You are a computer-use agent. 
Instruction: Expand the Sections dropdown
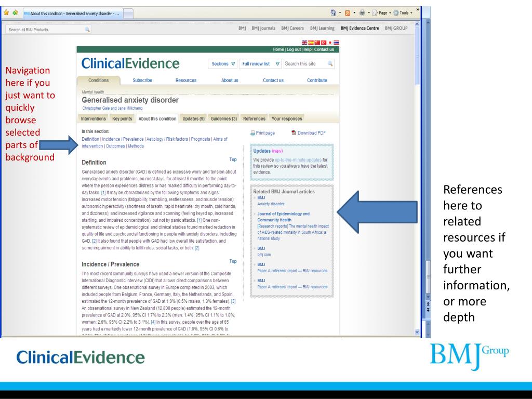(x=222, y=64)
